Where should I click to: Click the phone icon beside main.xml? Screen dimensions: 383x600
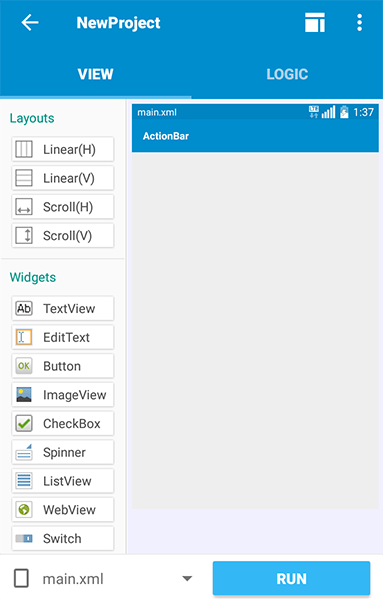(x=21, y=578)
